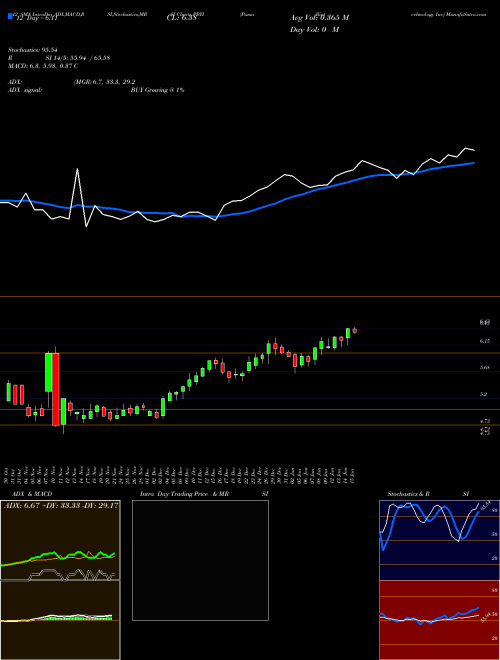Click the 5.2 price axis label

tap(484, 394)
